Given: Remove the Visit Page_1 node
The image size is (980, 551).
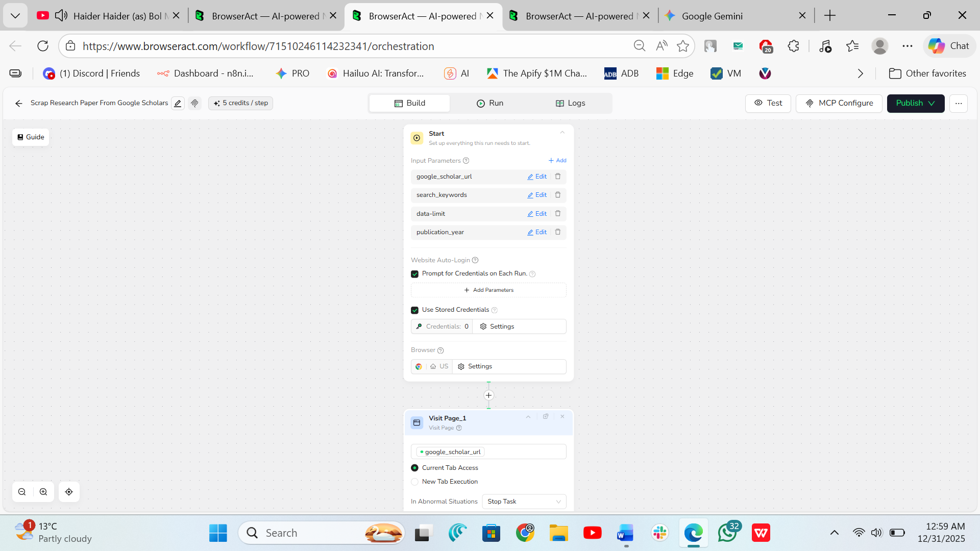Looking at the screenshot, I should click(x=562, y=416).
